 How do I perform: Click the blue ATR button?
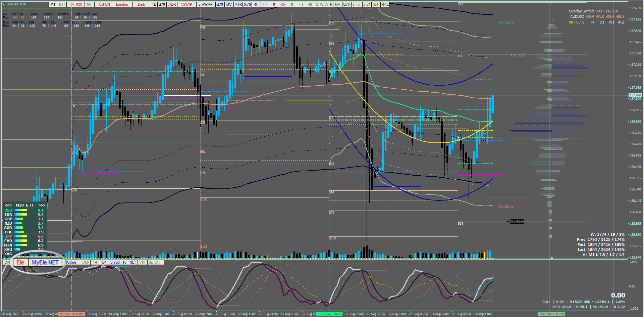pyautogui.click(x=238, y=4)
